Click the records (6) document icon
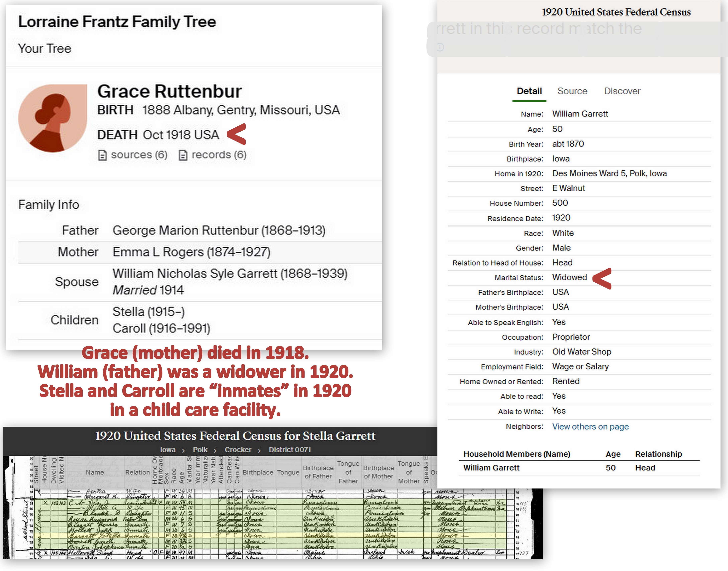Viewport: 728px width, 571px height. (x=183, y=155)
